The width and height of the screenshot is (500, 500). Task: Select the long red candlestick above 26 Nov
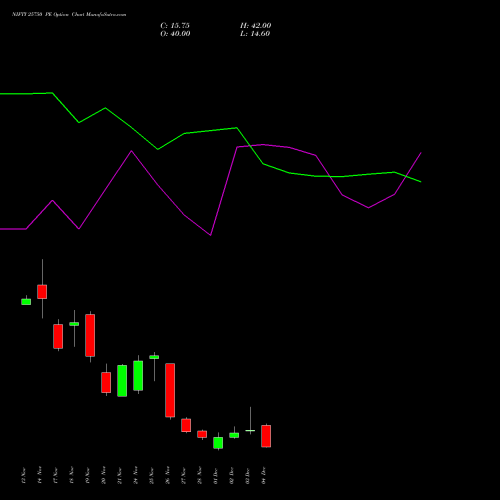[x=170, y=390]
